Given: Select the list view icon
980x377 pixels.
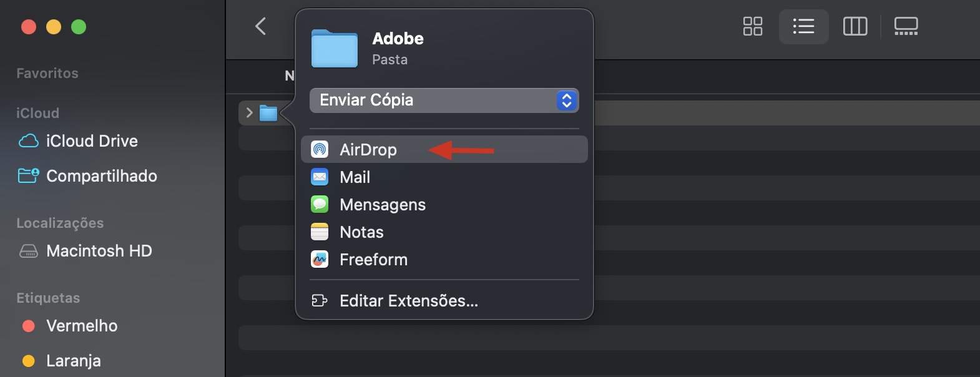Looking at the screenshot, I should tap(803, 26).
